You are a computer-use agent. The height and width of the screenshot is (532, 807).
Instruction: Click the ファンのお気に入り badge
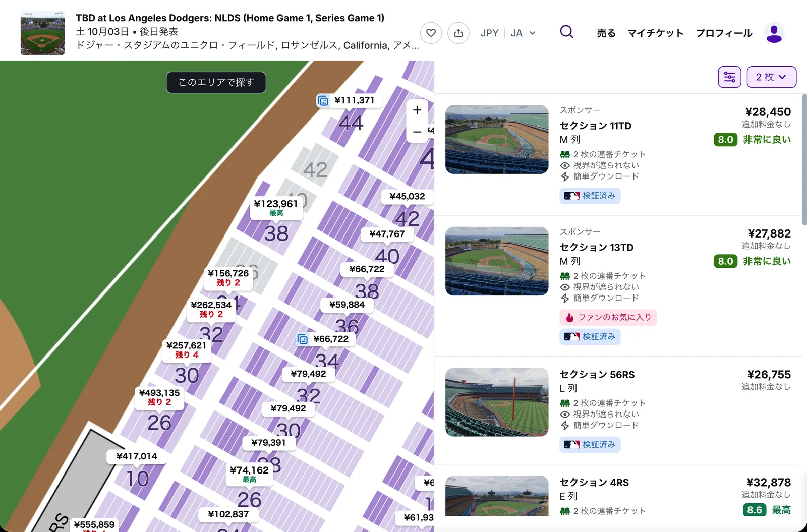point(608,317)
